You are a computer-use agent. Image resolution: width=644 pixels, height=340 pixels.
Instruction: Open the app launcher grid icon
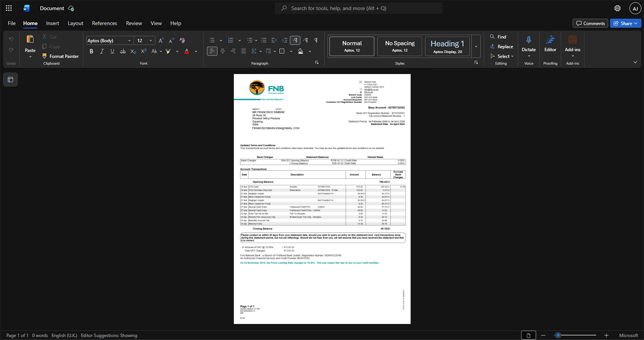click(8, 8)
